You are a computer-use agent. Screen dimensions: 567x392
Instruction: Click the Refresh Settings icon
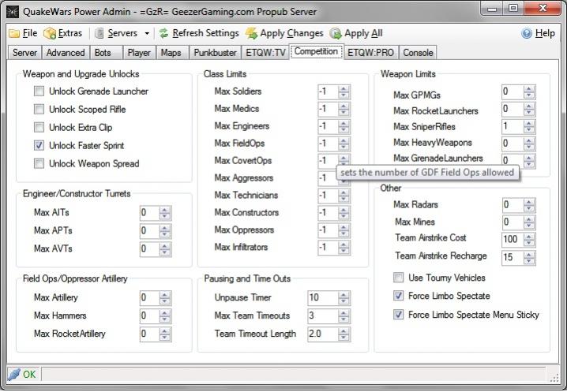pos(163,33)
